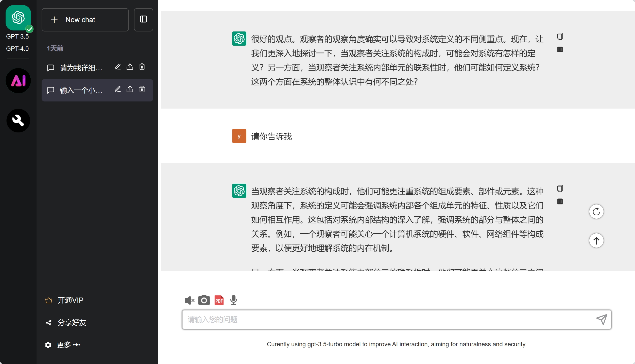
Task: Toggle the sidebar collapse button
Action: pos(143,20)
